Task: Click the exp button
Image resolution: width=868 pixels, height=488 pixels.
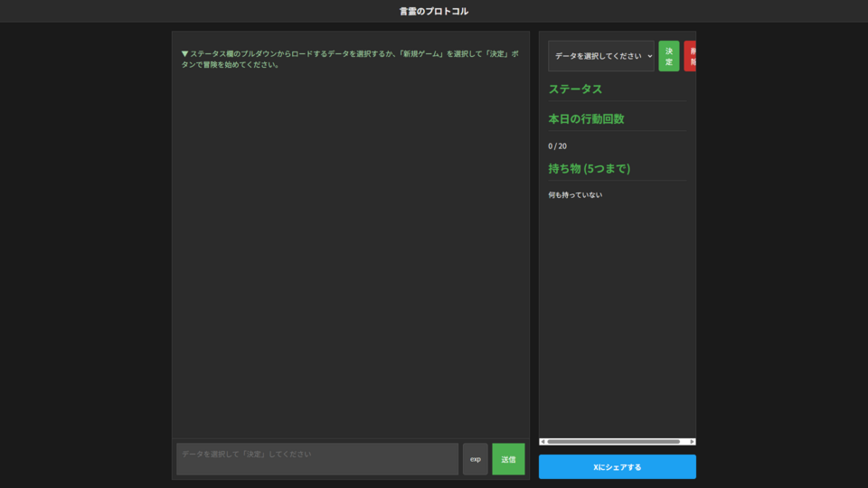Action: point(475,459)
